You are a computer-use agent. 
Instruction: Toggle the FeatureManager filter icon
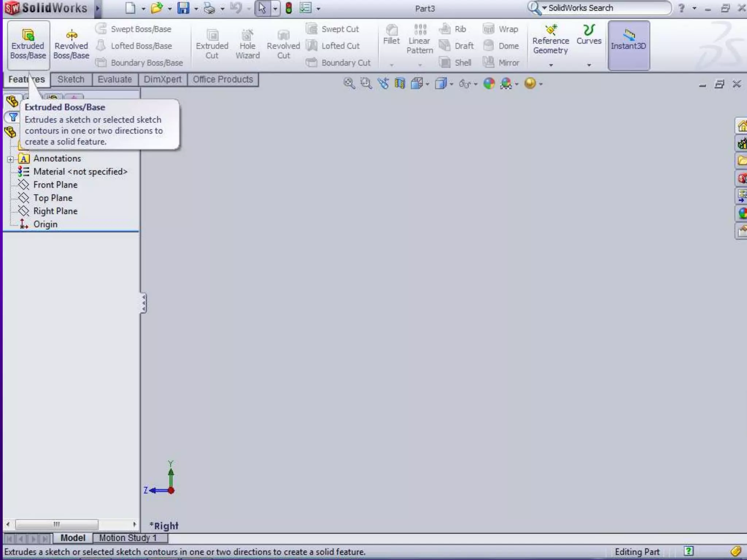pyautogui.click(x=13, y=117)
